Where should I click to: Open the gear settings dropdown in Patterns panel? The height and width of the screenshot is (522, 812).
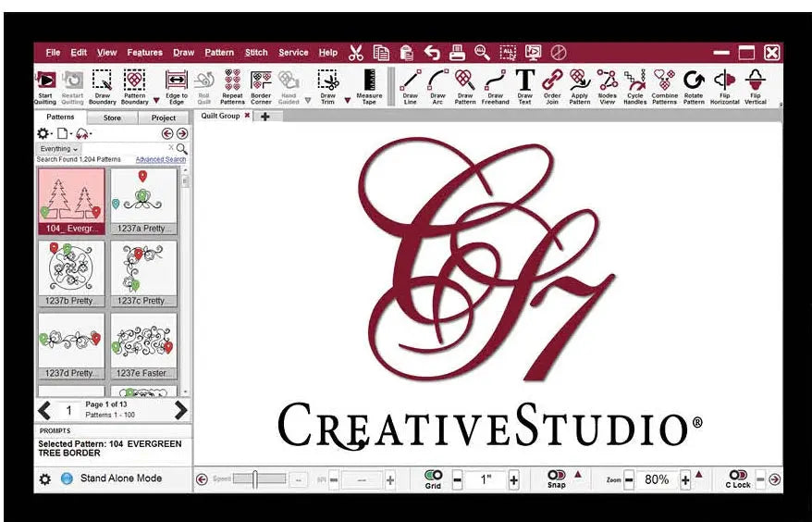pyautogui.click(x=43, y=134)
